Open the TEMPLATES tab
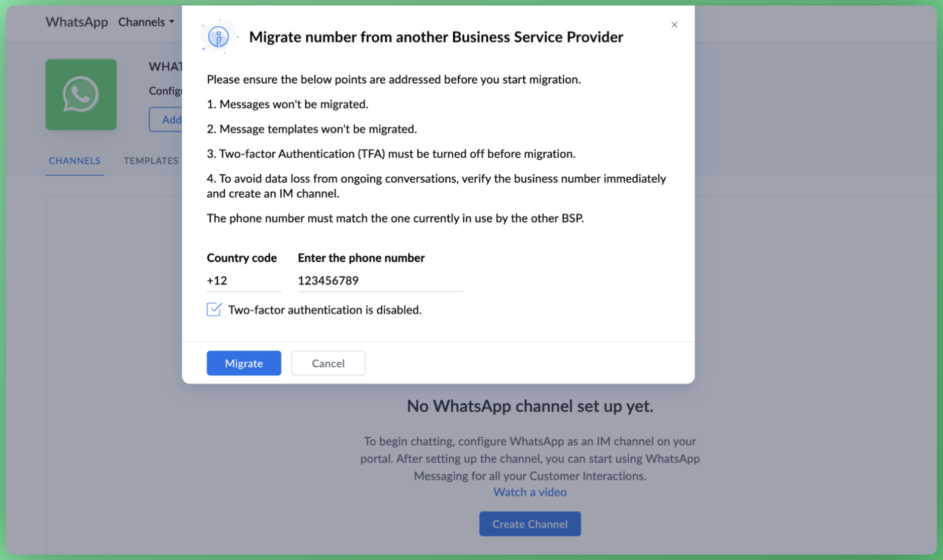Screen dimensions: 943x560 coord(151,161)
